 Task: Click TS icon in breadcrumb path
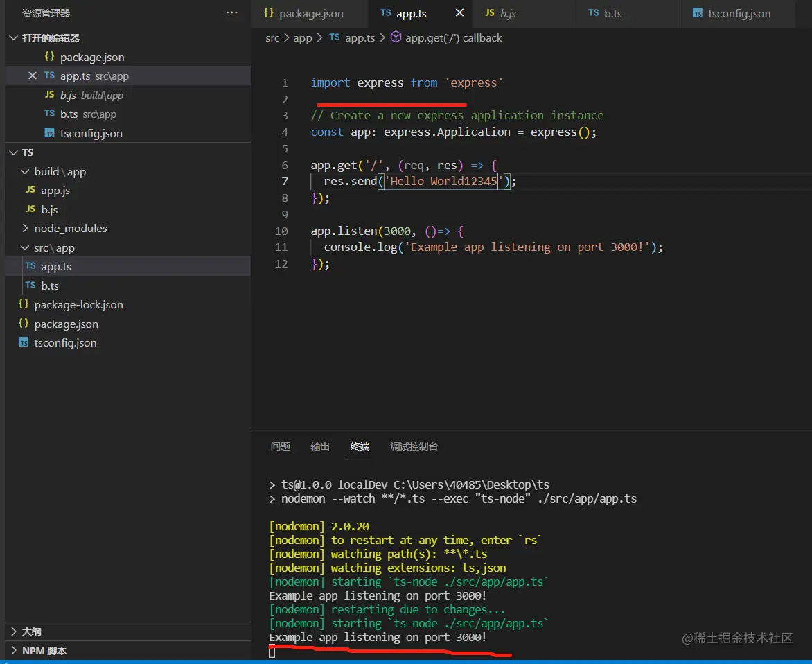(335, 37)
